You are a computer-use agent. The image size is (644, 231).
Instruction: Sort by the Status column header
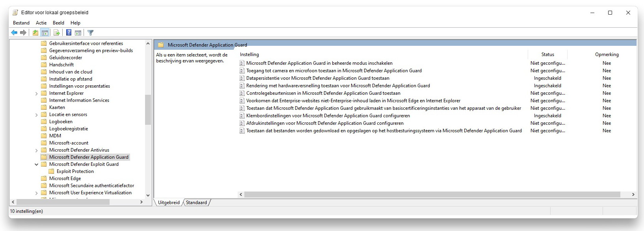pos(547,54)
